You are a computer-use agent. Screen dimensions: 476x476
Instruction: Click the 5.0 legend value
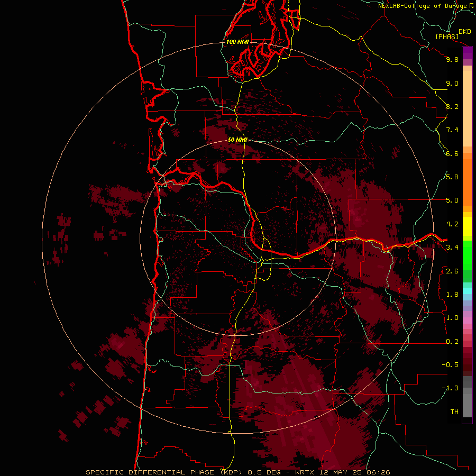[452, 200]
